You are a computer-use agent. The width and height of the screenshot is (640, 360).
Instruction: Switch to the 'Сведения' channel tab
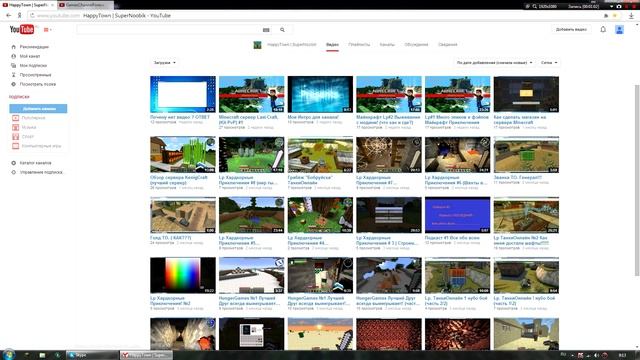447,44
